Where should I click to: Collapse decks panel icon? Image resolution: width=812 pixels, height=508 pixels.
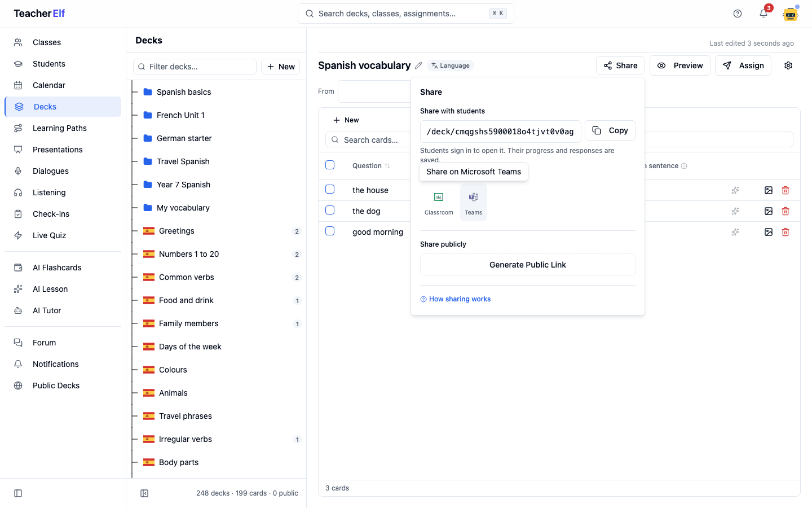tap(144, 493)
